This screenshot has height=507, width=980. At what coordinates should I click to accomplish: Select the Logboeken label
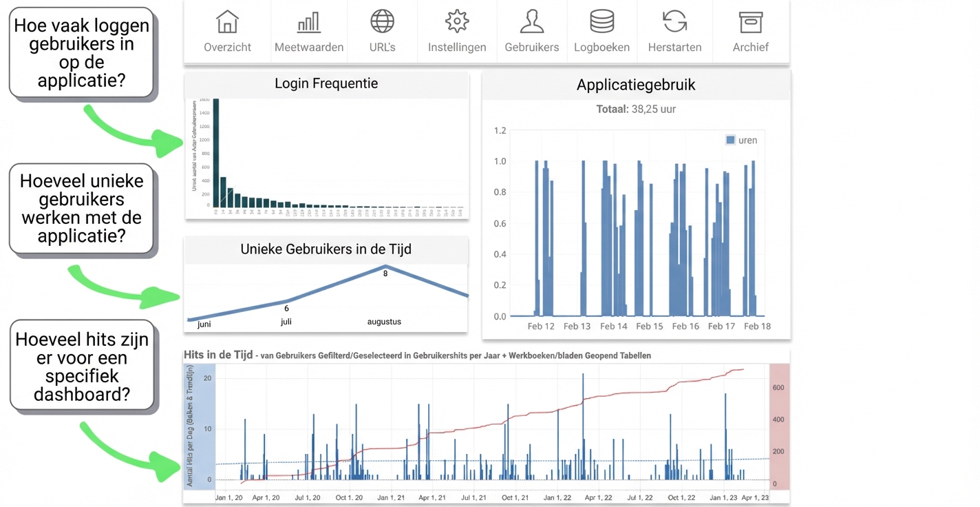602,48
